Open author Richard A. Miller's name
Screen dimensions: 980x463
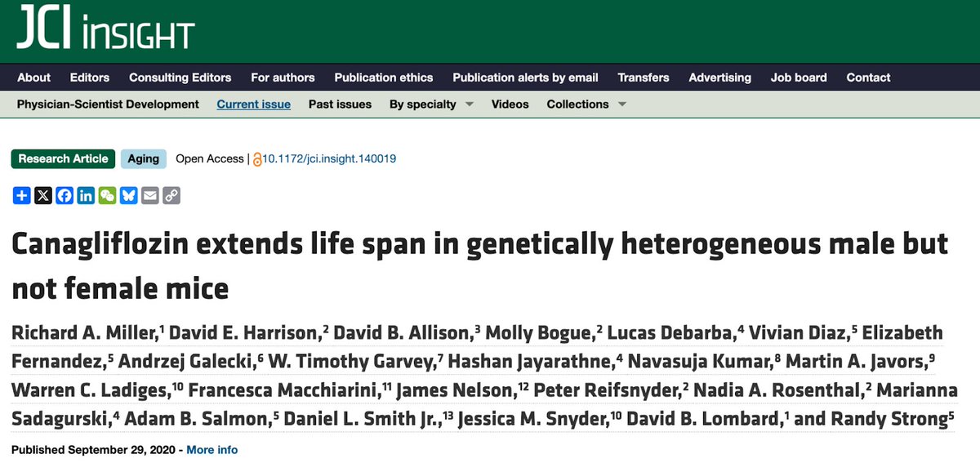(x=86, y=332)
